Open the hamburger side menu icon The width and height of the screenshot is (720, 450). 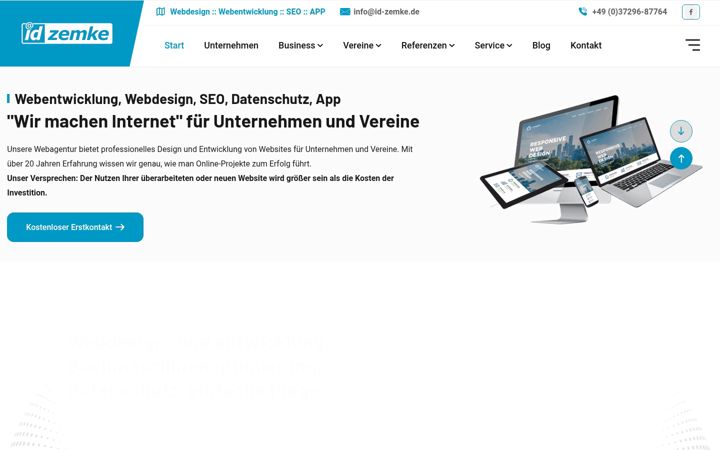pyautogui.click(x=693, y=45)
